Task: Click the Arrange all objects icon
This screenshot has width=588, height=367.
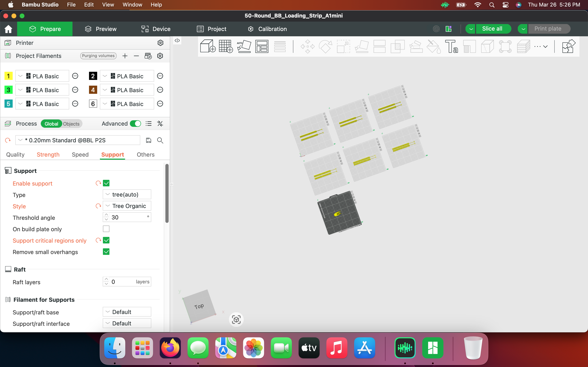Action: pos(262,46)
